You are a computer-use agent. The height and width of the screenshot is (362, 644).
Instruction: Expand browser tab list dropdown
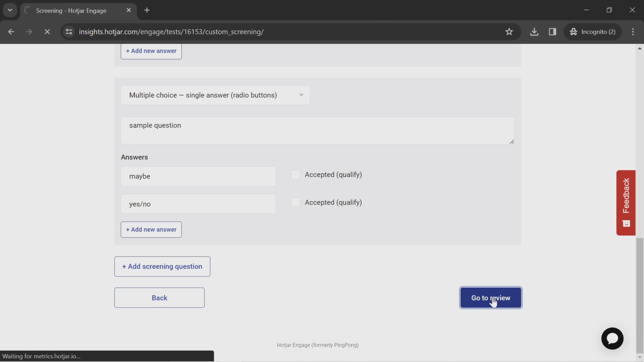(x=10, y=10)
